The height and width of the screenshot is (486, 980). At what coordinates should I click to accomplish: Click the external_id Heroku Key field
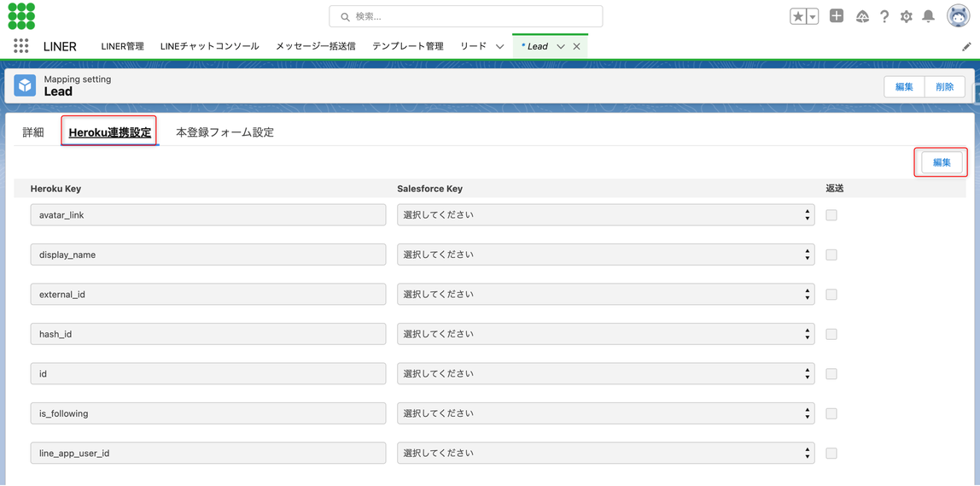point(208,294)
